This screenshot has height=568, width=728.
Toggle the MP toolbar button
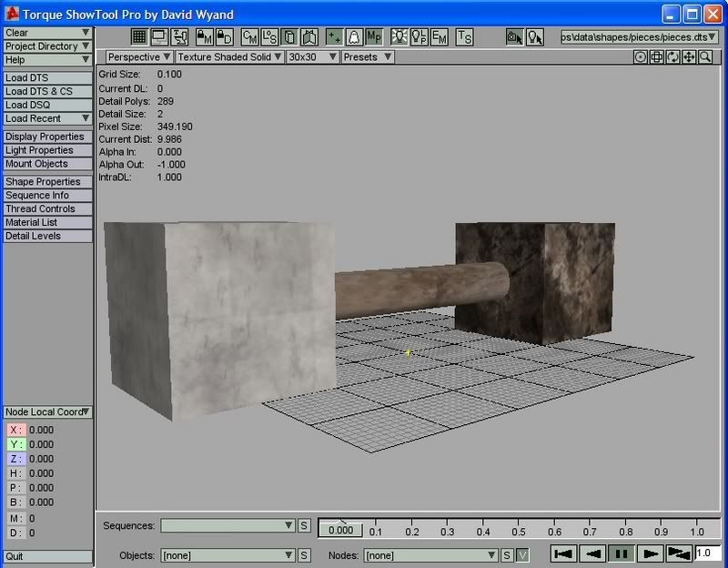[373, 37]
